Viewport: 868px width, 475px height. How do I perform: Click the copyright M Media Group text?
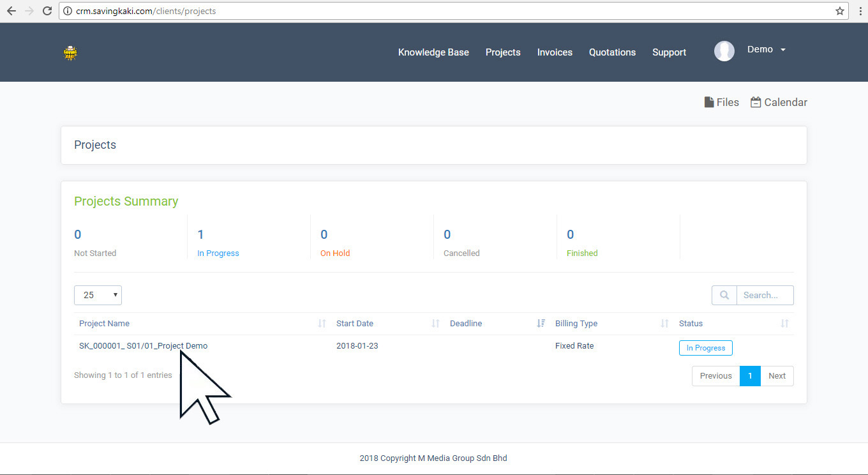coord(433,458)
